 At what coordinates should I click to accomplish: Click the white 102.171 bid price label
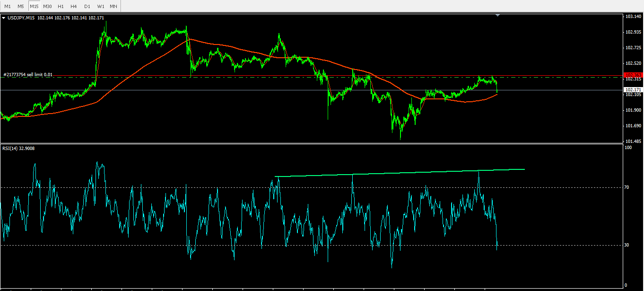(x=633, y=89)
